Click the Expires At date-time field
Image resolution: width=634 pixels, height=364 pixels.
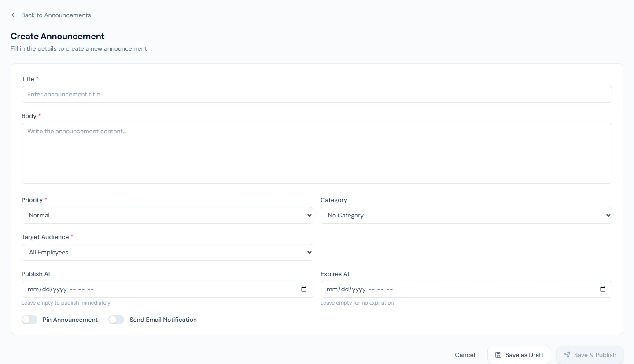pos(466,289)
